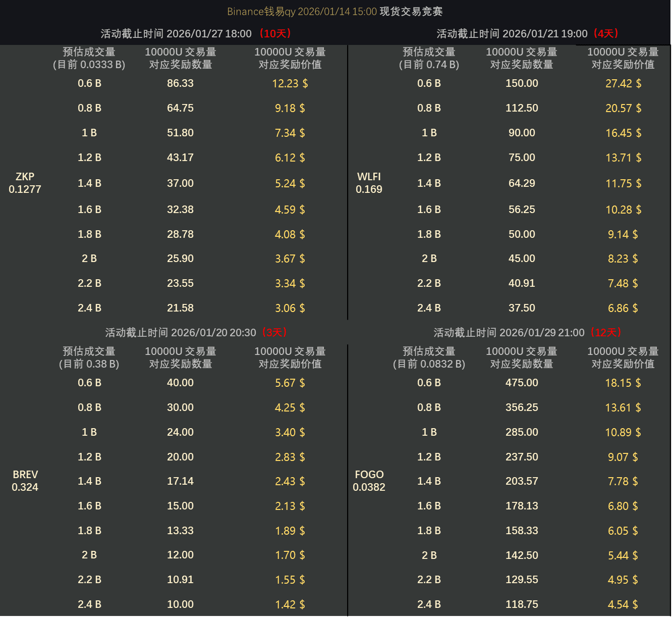Select reward value '12.23 $'
The height and width of the screenshot is (617, 672).
click(x=290, y=84)
